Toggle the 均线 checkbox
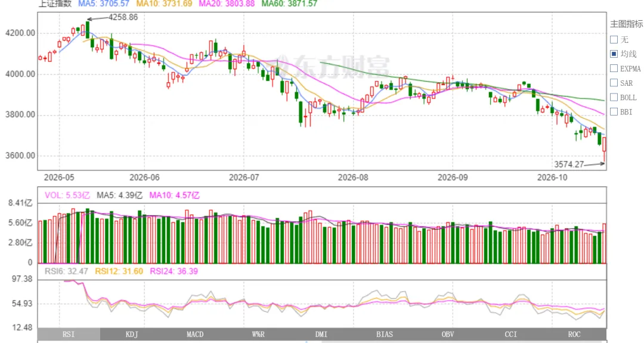 click(x=614, y=54)
